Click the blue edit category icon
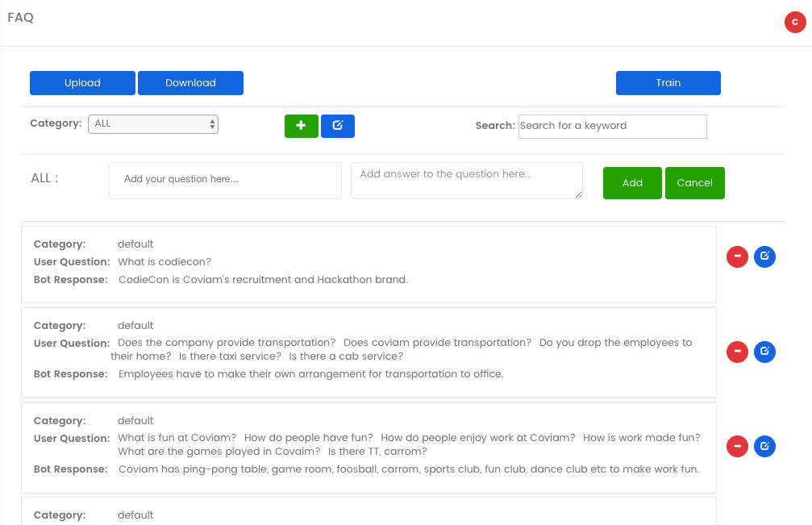 pos(337,126)
